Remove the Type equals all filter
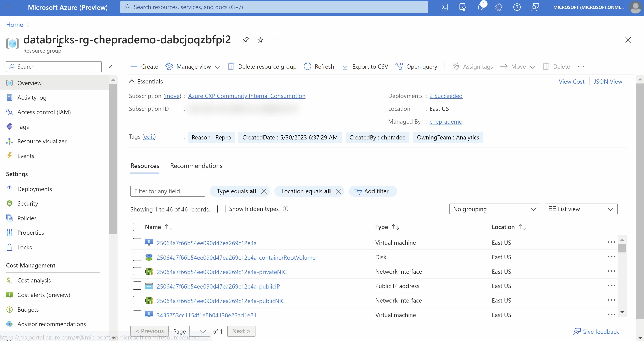The height and width of the screenshot is (341, 644). point(264,192)
